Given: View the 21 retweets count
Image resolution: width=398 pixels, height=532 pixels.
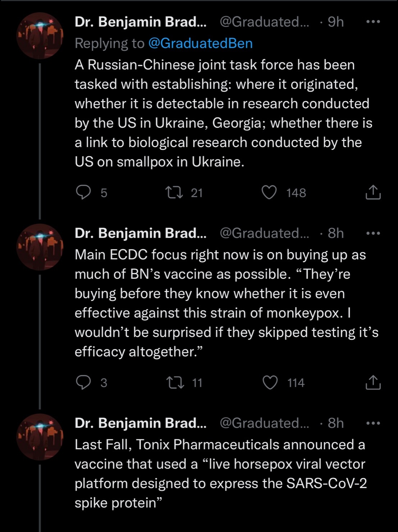Looking at the screenshot, I should tap(197, 193).
